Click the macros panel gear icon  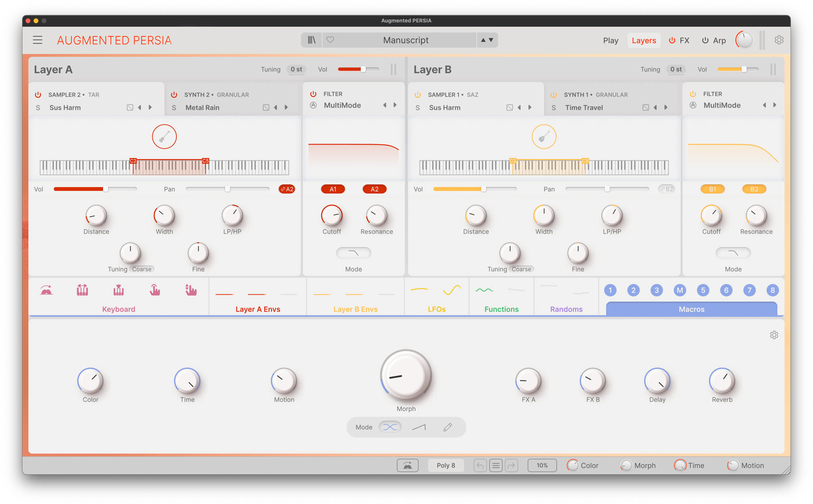pyautogui.click(x=774, y=335)
